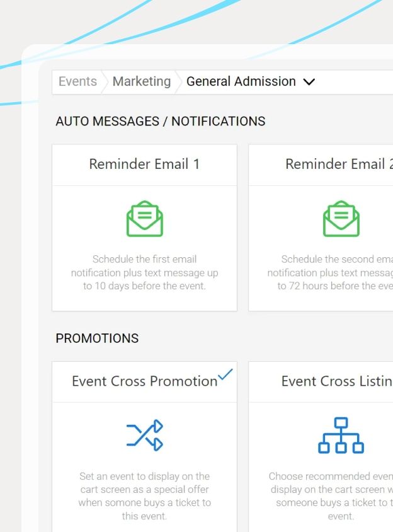393x532 pixels.
Task: Click the blue checkmark on Event Cross Promotion
Action: (225, 374)
